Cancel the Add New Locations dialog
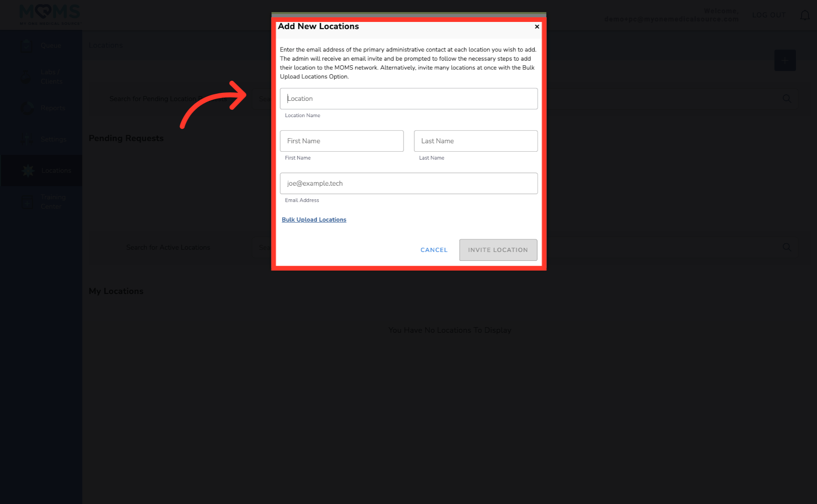This screenshot has width=817, height=504. pos(433,250)
